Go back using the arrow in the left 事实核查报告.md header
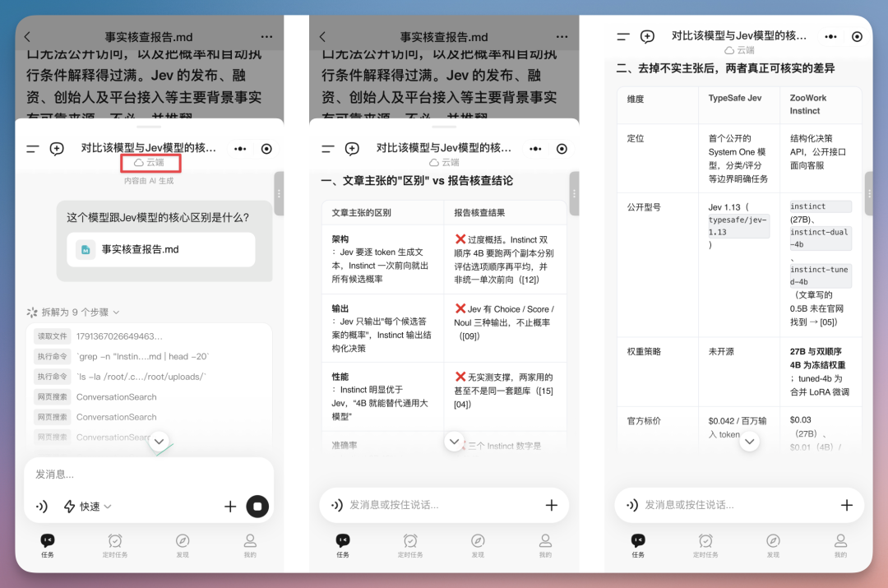This screenshot has width=888, height=588. [27, 37]
